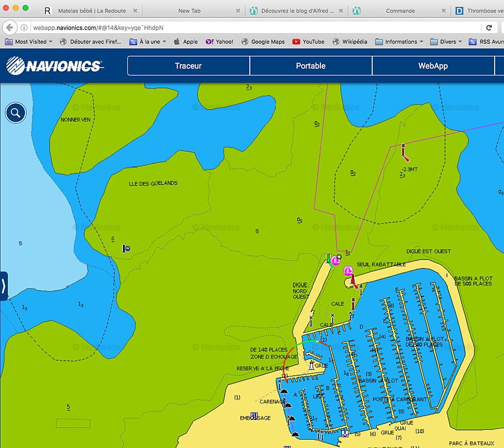Open the Google Maps bookmark
504x448 pixels.
coord(263,42)
